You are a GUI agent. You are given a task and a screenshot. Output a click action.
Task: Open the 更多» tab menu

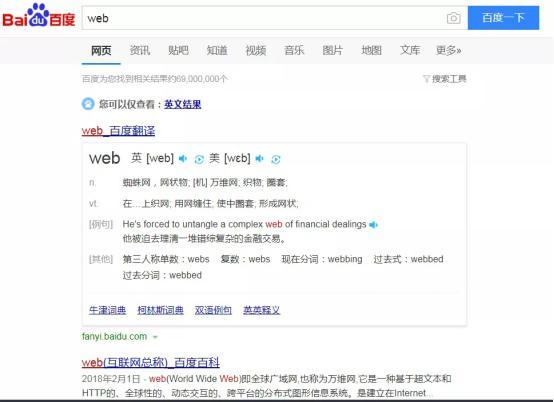(x=448, y=50)
